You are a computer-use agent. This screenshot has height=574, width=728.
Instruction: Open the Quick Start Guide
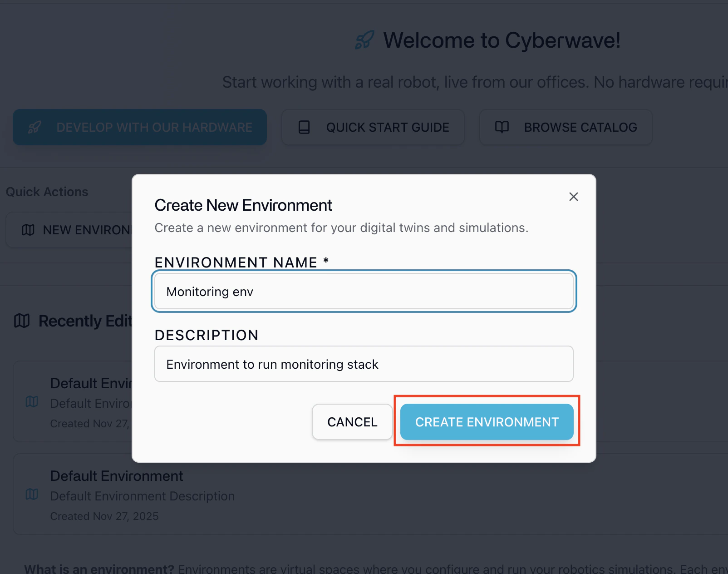click(373, 127)
